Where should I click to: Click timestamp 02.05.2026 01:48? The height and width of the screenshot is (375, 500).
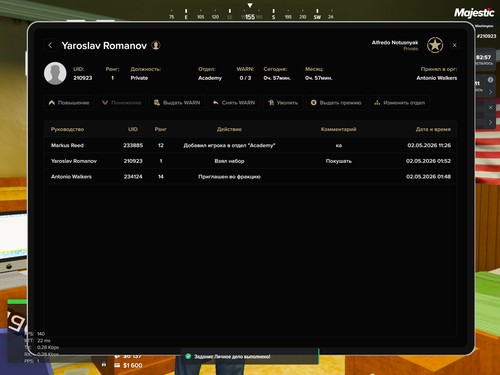428,177
